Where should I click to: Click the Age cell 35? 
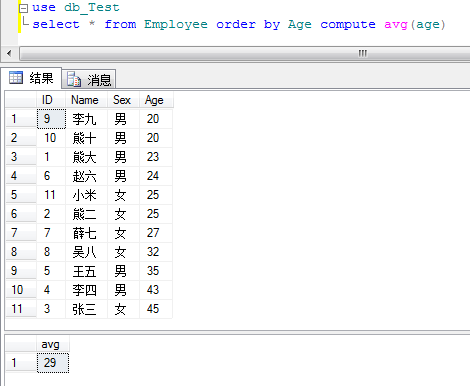tap(156, 271)
